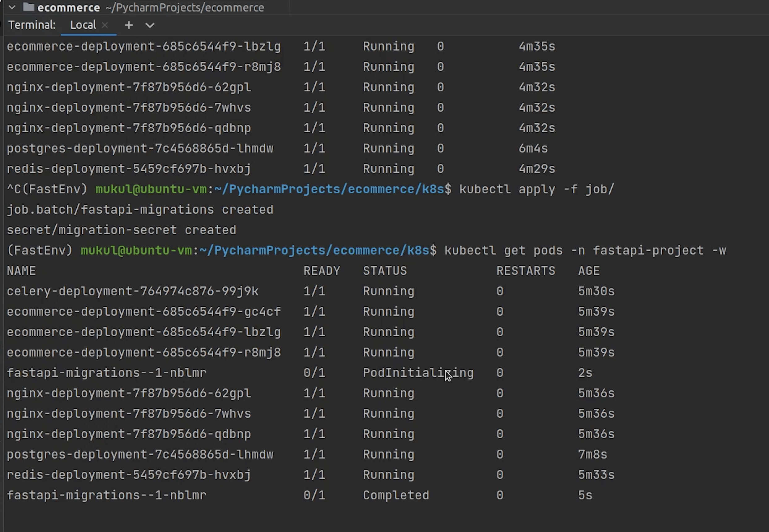Click the PodInitializing status text

point(418,373)
